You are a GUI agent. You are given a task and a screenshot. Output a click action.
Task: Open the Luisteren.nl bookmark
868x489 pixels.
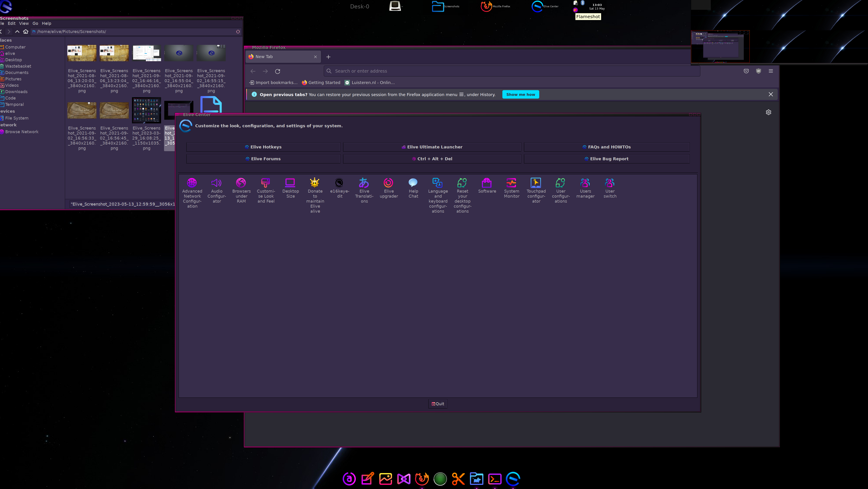[370, 83]
